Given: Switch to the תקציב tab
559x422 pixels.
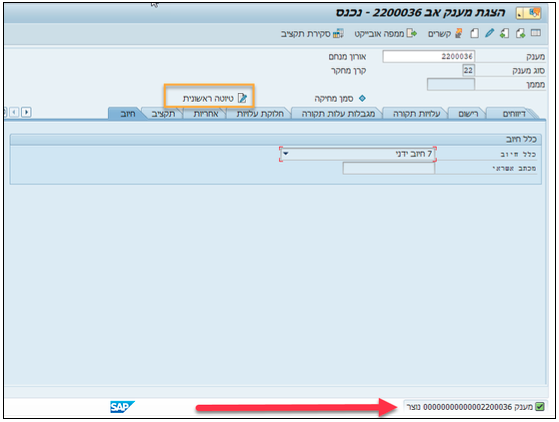Looking at the screenshot, I should point(163,114).
